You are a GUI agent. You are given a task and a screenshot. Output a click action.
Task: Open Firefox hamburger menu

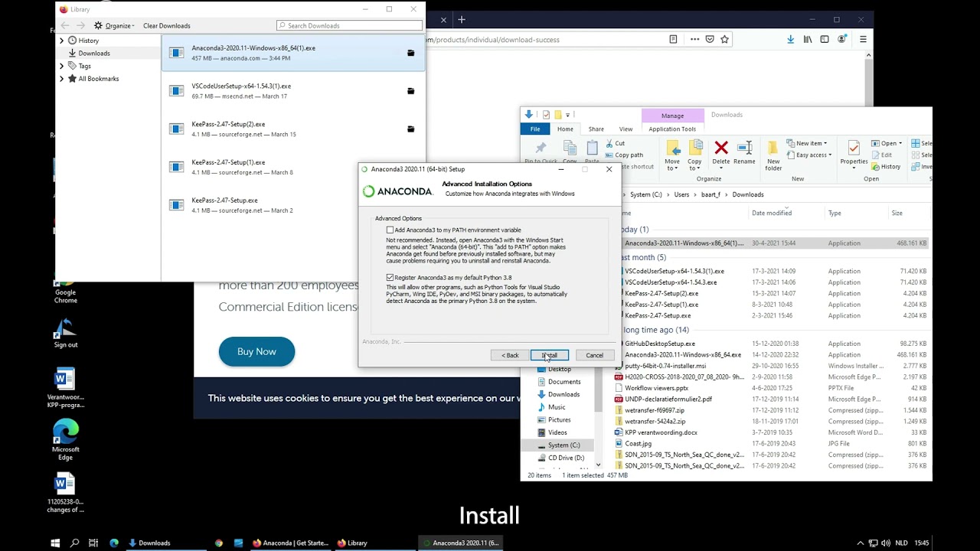(x=863, y=39)
